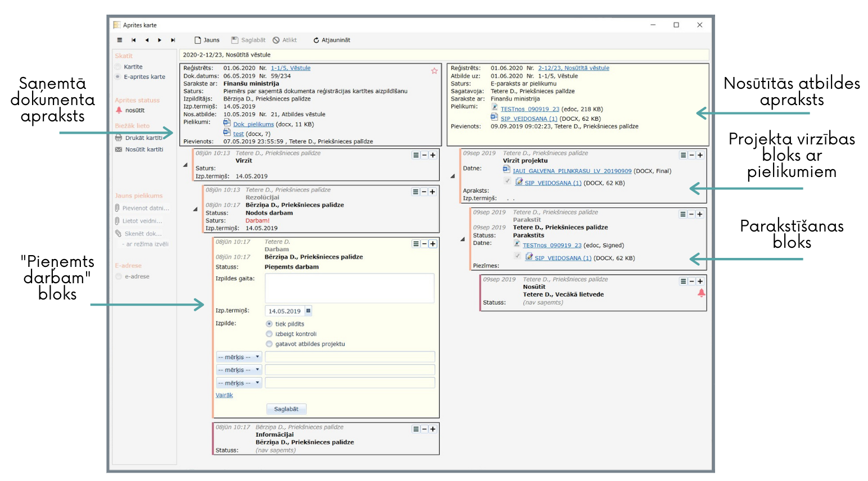
Task: Go to the first record
Action: click(133, 40)
